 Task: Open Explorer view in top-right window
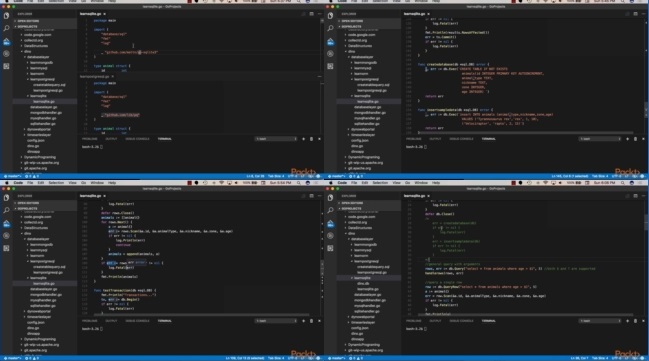tap(330, 16)
